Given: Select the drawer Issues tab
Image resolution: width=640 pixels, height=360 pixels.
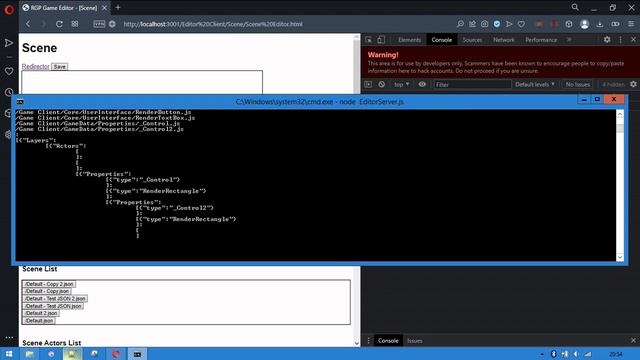Looking at the screenshot, I should [x=415, y=340].
